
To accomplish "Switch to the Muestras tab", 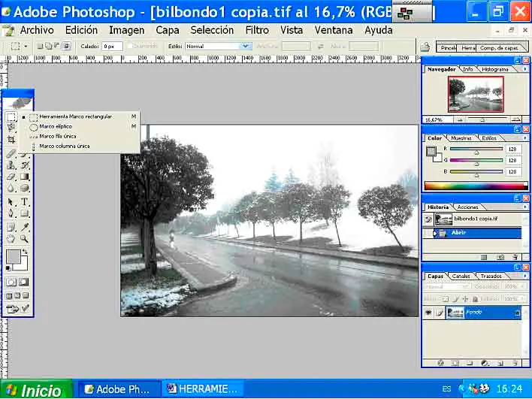I will 461,138.
